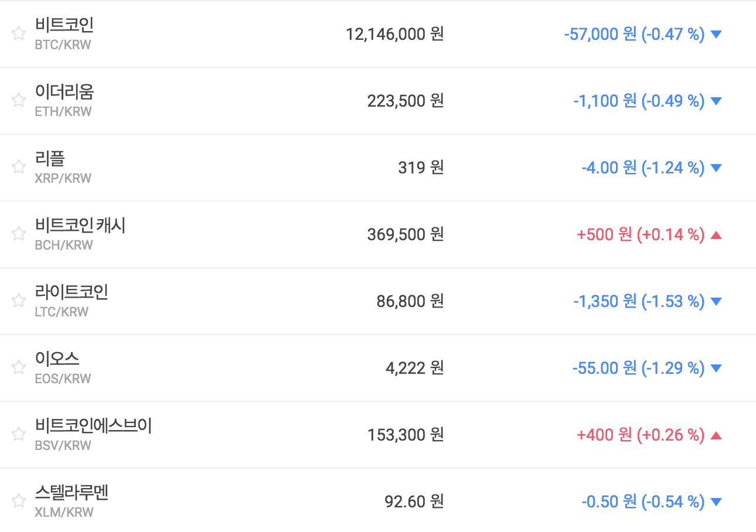Click the -1,100 원 (-0.49 %) change value
Viewport: 756px width, 532px height.
pyautogui.click(x=638, y=101)
